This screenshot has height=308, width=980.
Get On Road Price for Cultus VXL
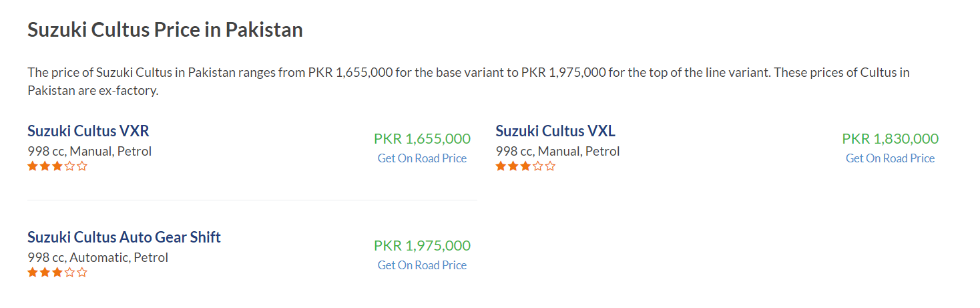890,158
